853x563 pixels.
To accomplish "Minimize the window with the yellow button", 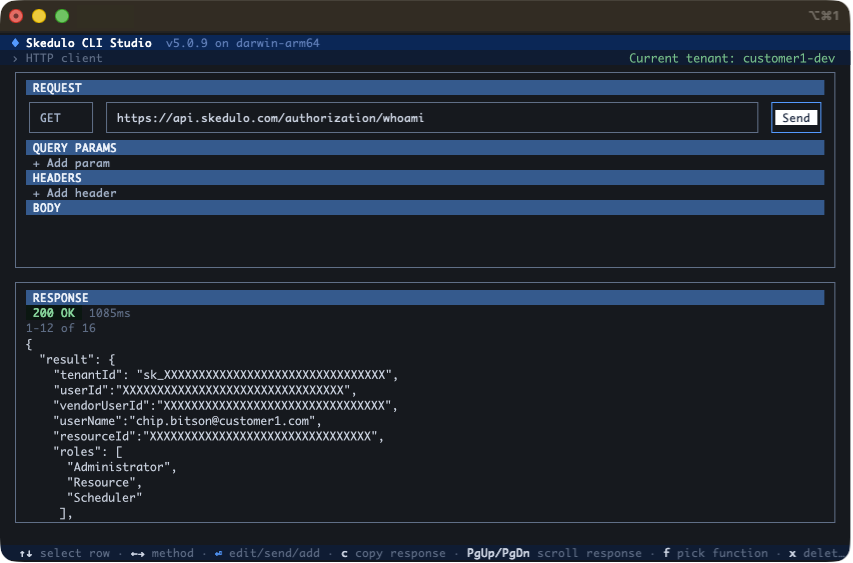I will pyautogui.click(x=39, y=16).
